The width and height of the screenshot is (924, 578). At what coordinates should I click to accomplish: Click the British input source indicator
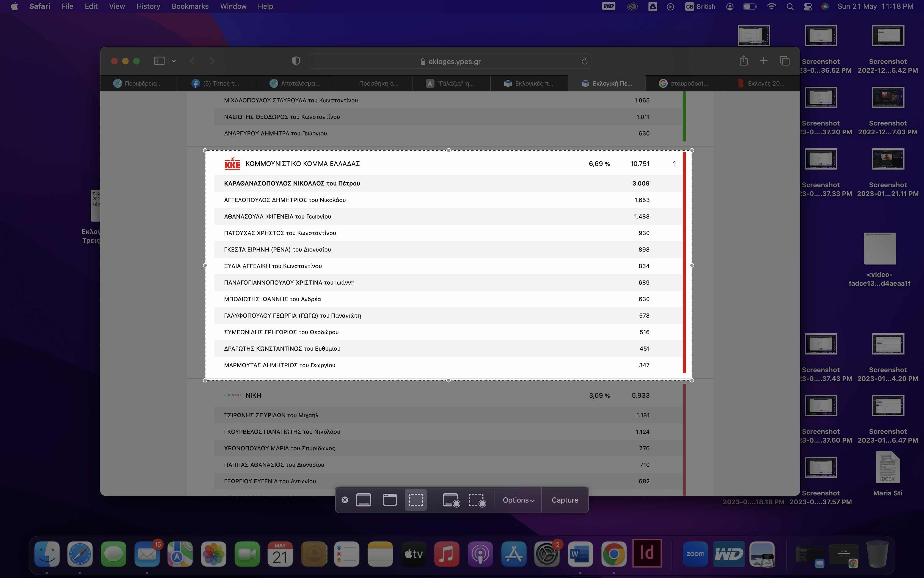[700, 7]
